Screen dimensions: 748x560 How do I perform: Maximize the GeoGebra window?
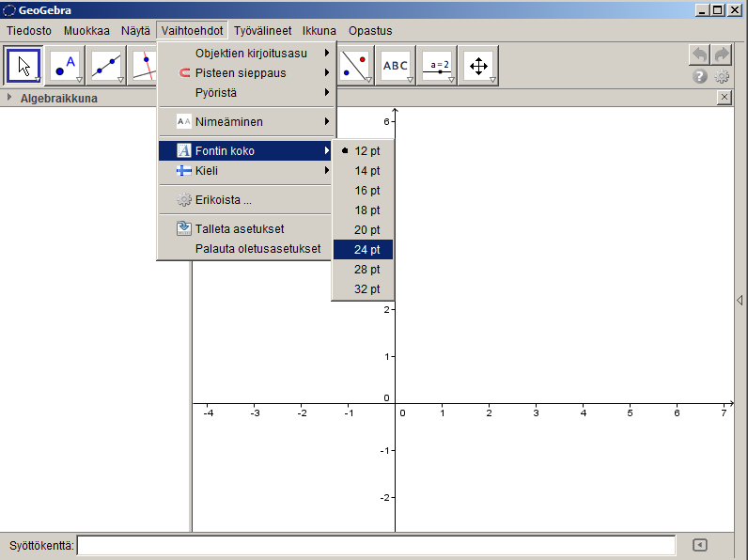click(718, 10)
